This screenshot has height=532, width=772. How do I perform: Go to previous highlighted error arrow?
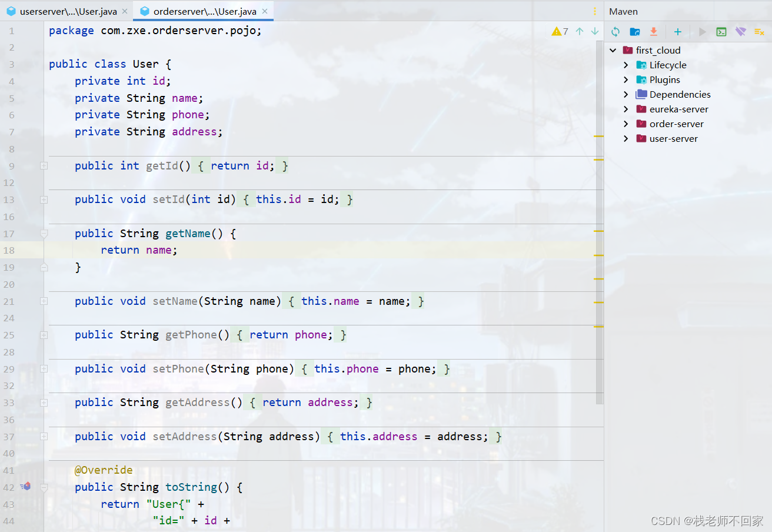point(580,31)
